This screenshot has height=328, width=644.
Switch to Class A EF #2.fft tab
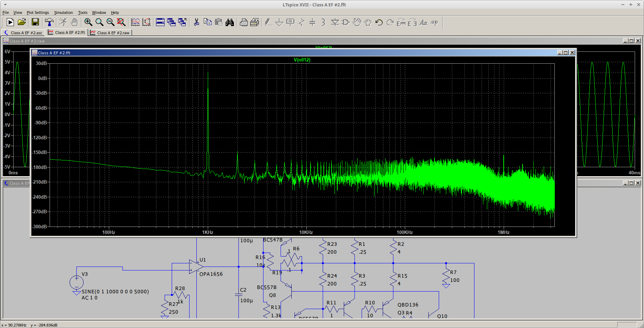coord(67,32)
